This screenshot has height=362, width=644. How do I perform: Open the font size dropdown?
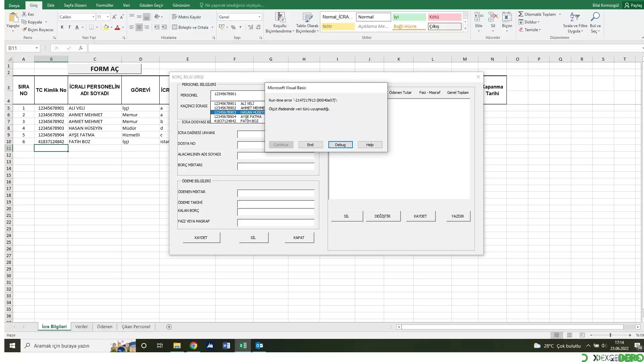[108, 17]
